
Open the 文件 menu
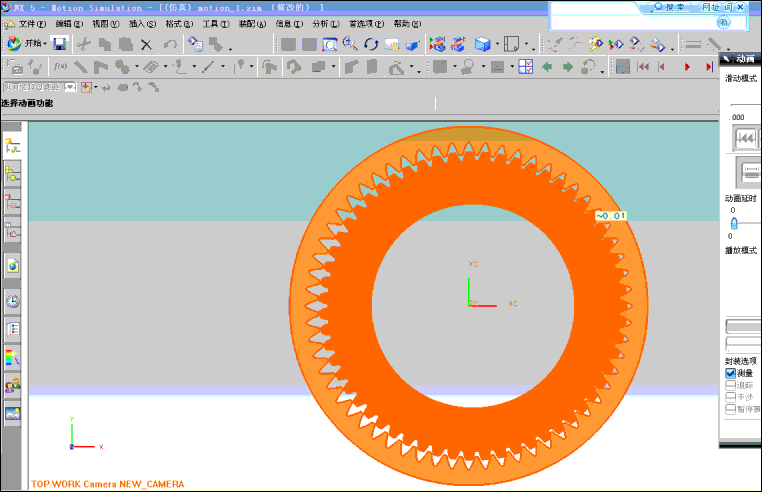32,23
